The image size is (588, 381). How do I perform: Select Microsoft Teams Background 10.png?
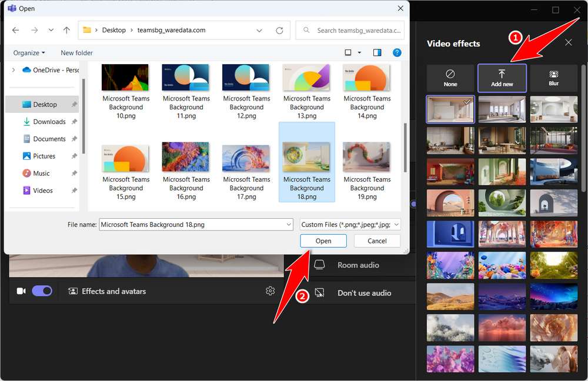pos(126,91)
